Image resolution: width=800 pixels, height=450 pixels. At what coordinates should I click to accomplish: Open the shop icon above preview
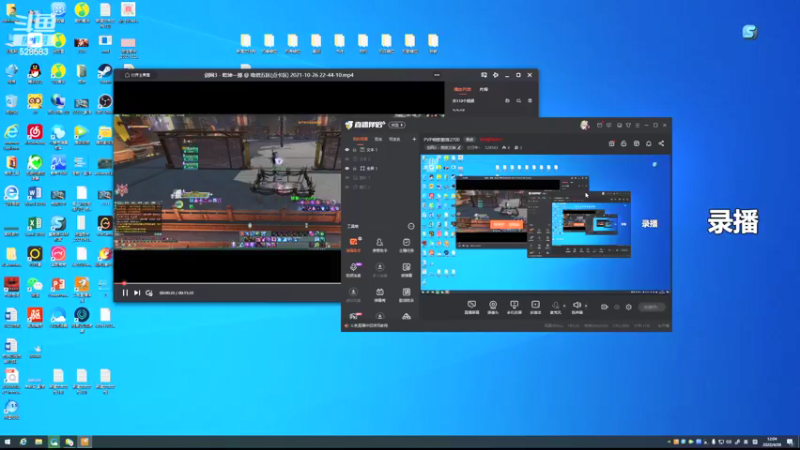tap(611, 144)
